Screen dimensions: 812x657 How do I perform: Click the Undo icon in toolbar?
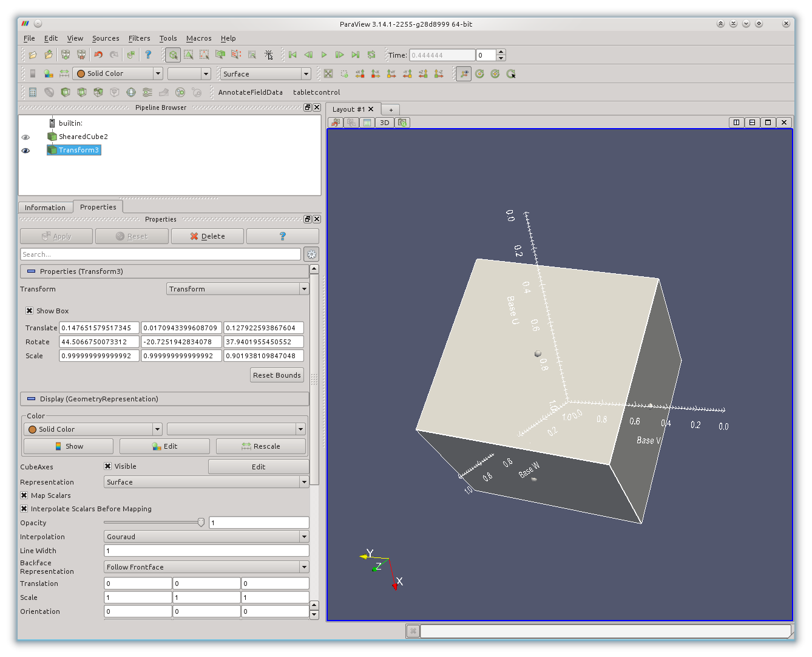coord(98,55)
